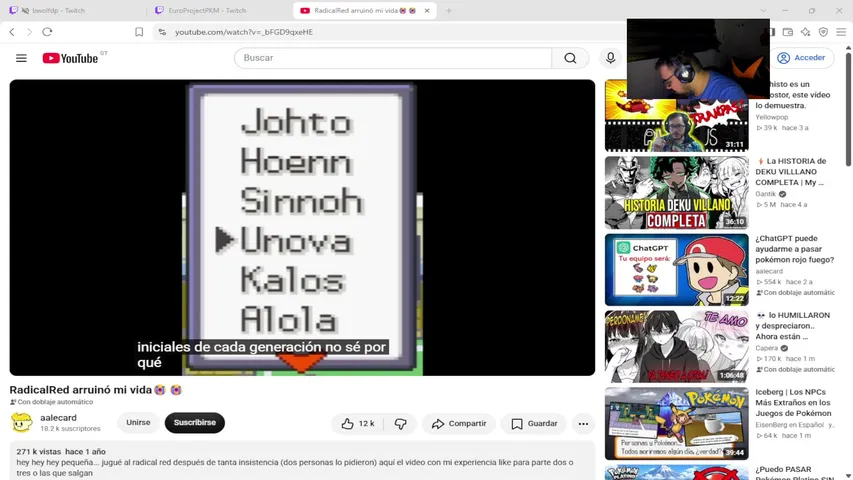Click '271 k vistas hace 1 año' text
This screenshot has height=480, width=853.
click(x=61, y=451)
